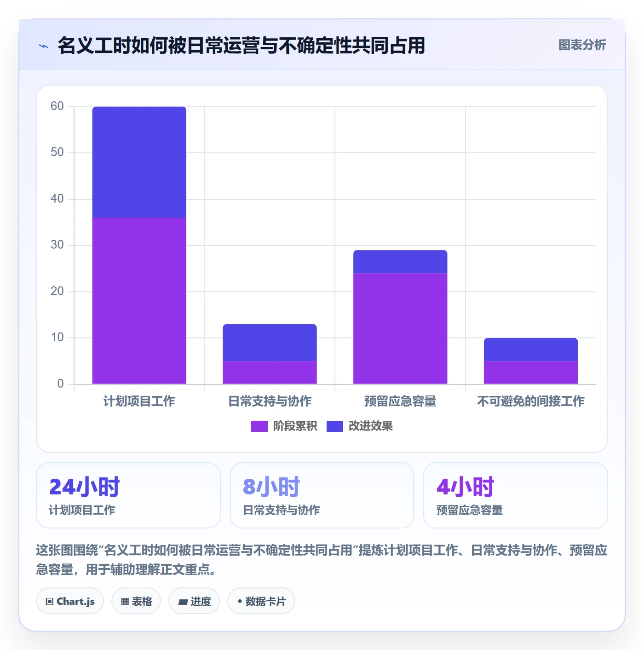644x650 pixels.
Task: Click the blue 改进效果 bar of 预留应急容量
Action: click(400, 261)
